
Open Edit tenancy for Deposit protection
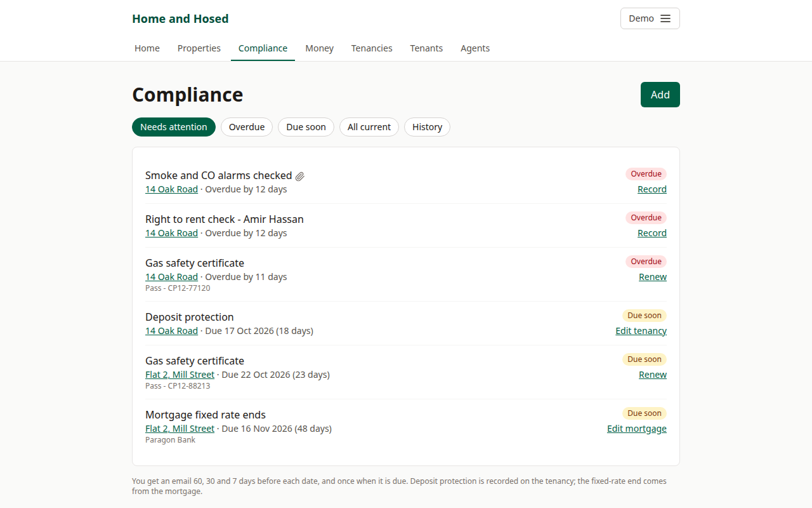[641, 331]
